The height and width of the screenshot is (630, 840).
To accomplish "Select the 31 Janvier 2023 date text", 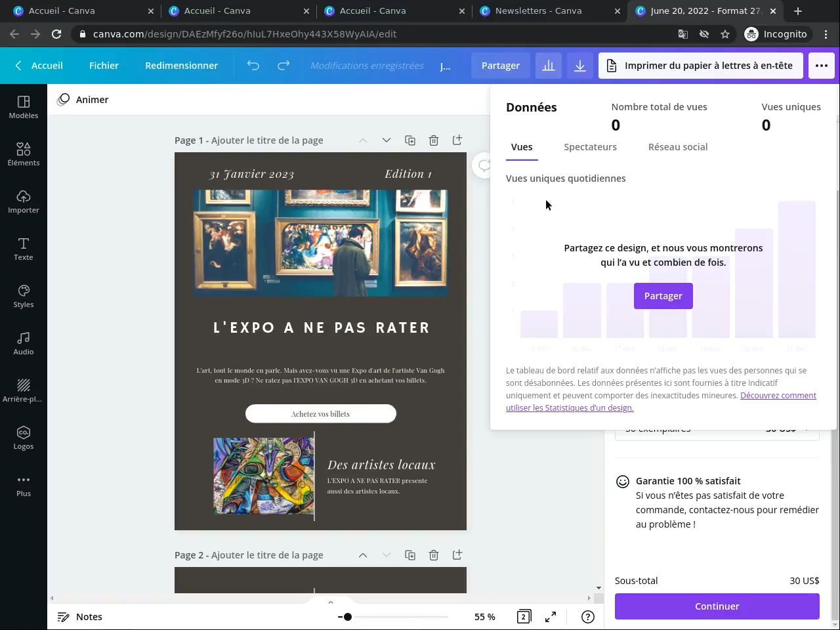I will click(x=251, y=174).
